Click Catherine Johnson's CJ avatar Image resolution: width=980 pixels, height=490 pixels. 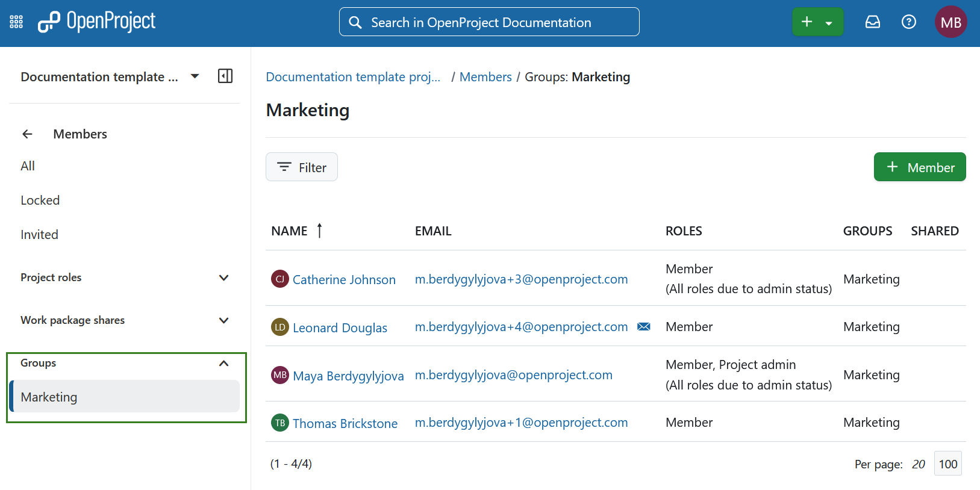pyautogui.click(x=280, y=279)
